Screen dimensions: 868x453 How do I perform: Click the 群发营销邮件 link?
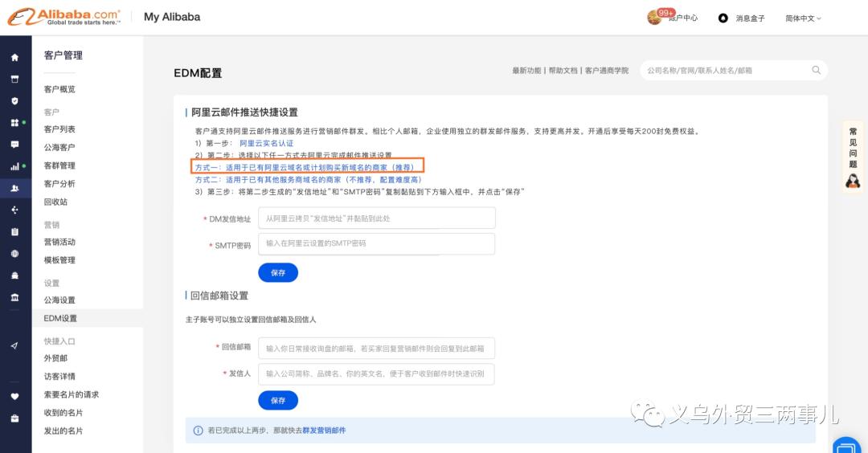click(x=324, y=431)
